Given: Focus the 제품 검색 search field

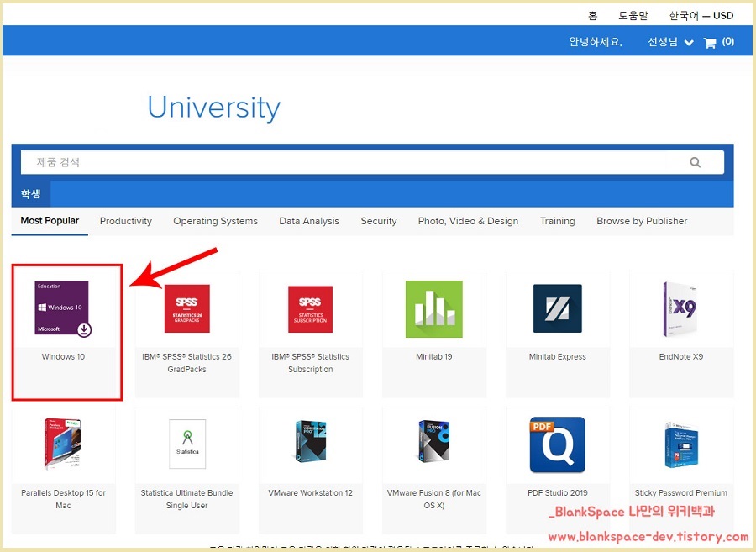Looking at the screenshot, I should click(x=372, y=162).
